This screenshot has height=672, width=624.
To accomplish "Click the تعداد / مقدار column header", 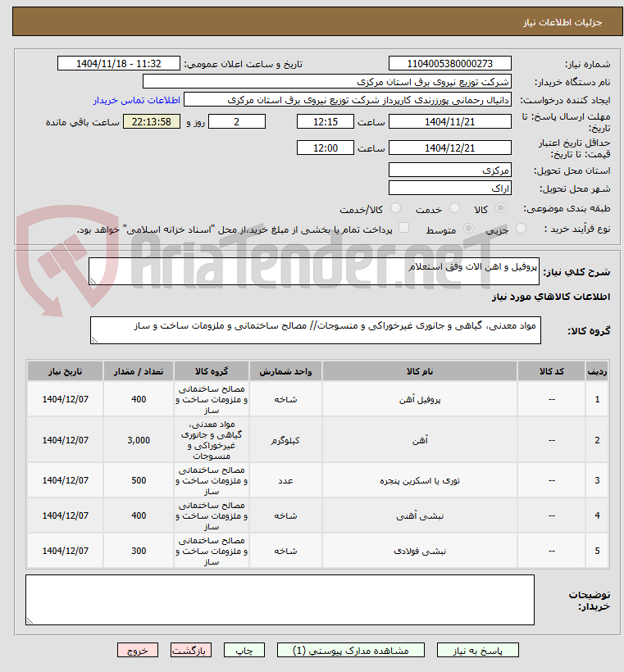I will click(x=139, y=371).
